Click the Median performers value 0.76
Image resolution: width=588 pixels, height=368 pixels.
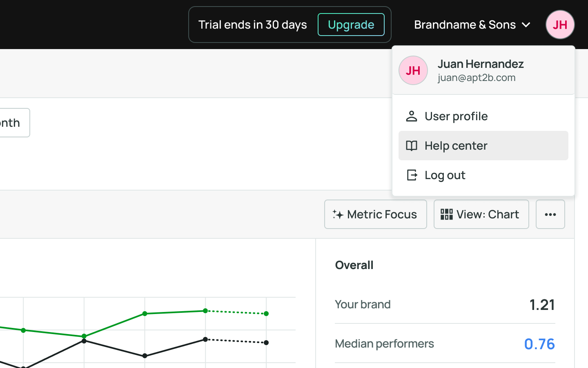[539, 344]
